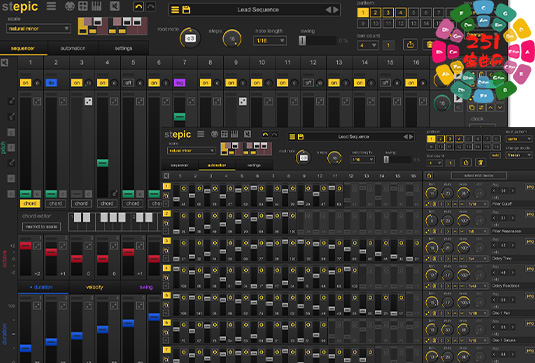Open the preset list icon in the sequencer window
535x363 pixels.
click(x=175, y=10)
